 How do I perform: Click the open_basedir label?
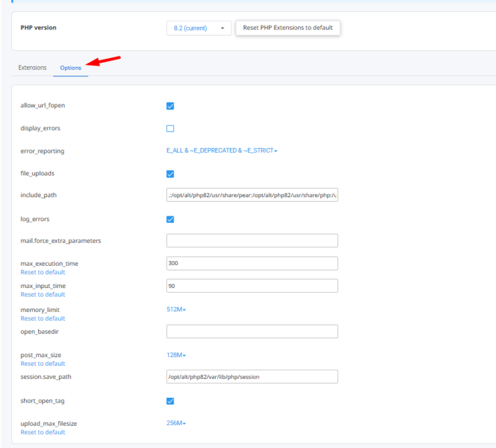click(x=40, y=331)
